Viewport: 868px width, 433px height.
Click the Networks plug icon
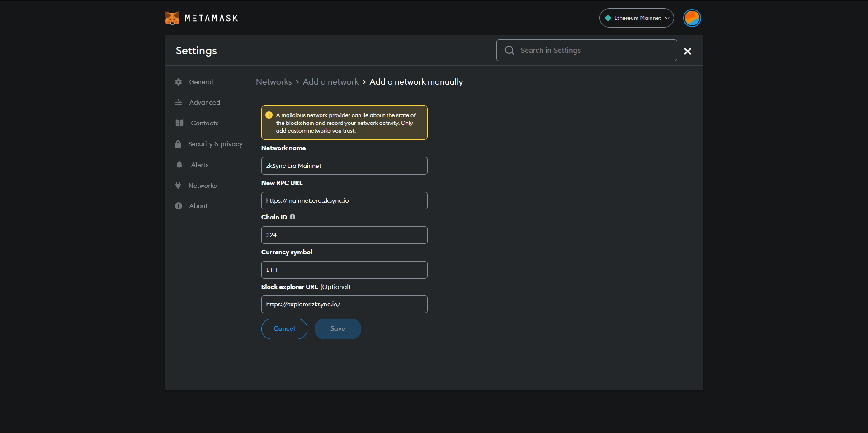pos(178,186)
